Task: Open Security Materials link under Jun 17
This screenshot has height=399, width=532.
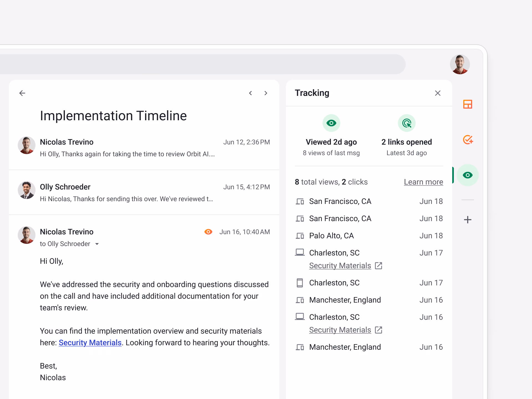Action: tap(340, 265)
